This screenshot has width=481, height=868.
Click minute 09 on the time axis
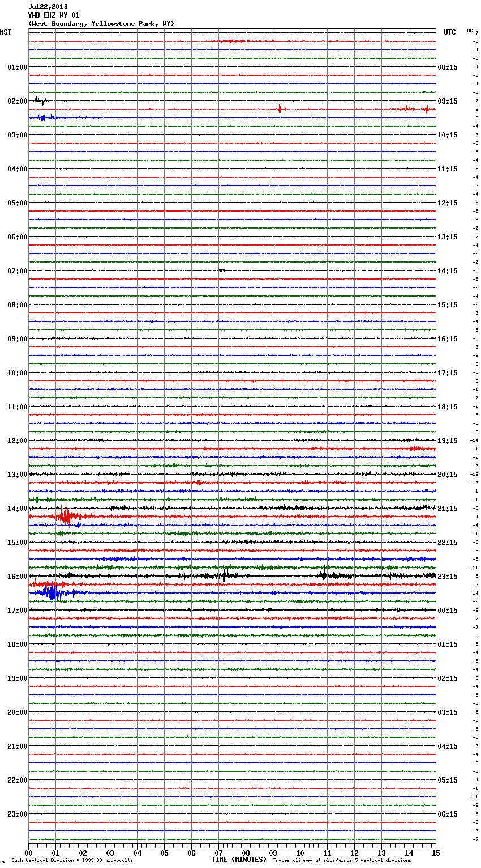tap(273, 852)
